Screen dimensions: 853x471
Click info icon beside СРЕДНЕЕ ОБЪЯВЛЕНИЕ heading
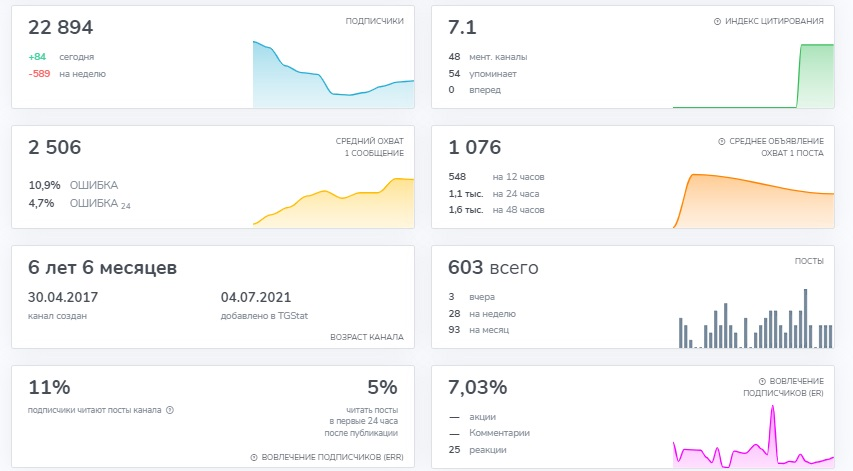[722, 142]
